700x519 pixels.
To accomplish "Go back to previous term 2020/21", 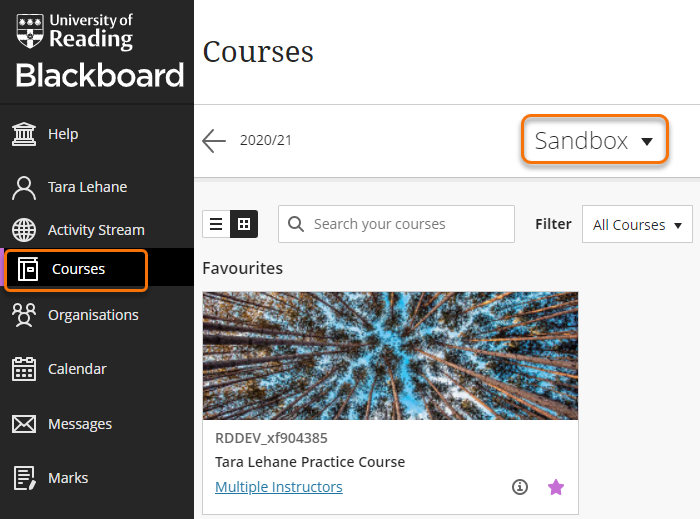I will point(214,141).
